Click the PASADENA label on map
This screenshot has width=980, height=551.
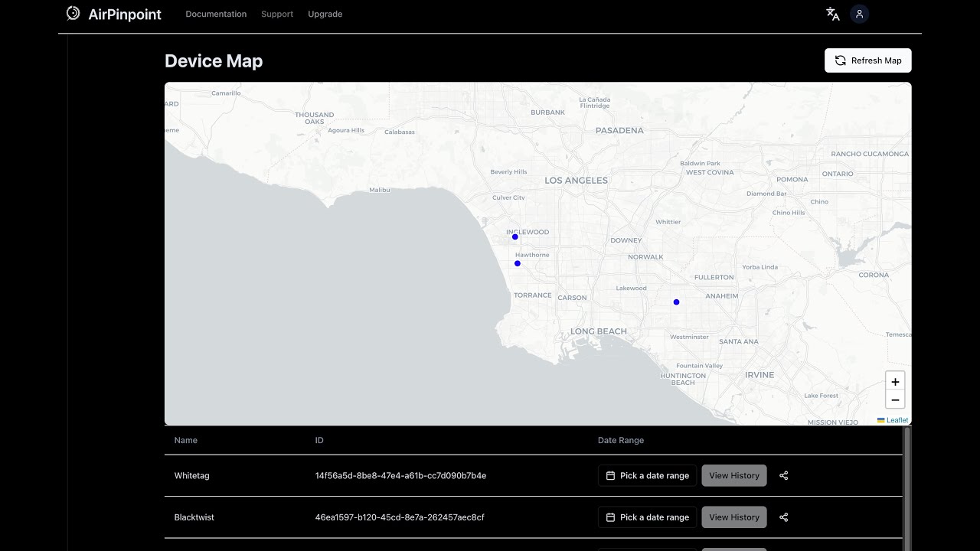pyautogui.click(x=619, y=130)
